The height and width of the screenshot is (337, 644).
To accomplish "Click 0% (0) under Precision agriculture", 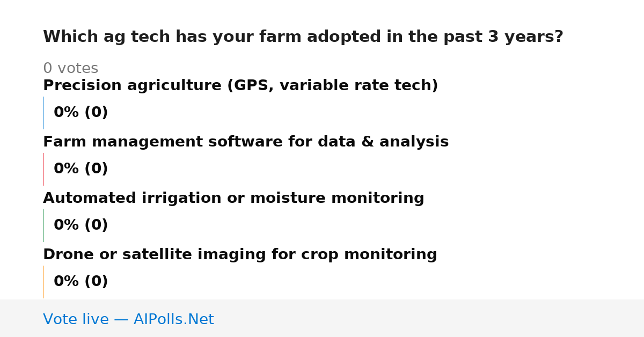I will click(80, 113).
